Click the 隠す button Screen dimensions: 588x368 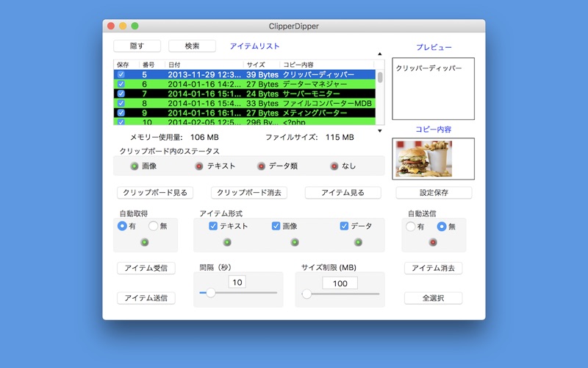point(137,46)
